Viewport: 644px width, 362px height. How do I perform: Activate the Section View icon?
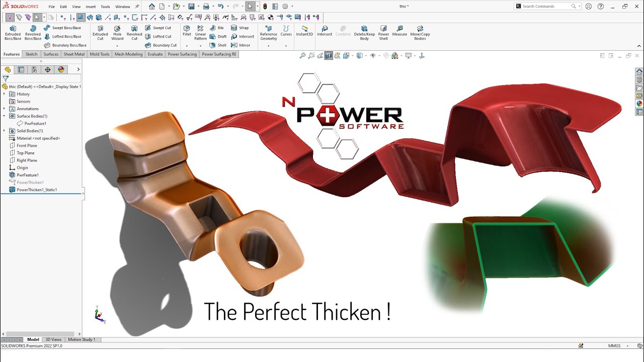click(x=329, y=56)
